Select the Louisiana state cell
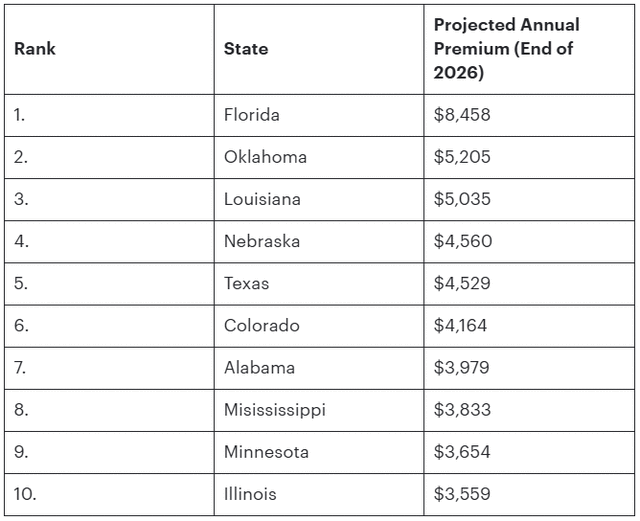 (262, 199)
